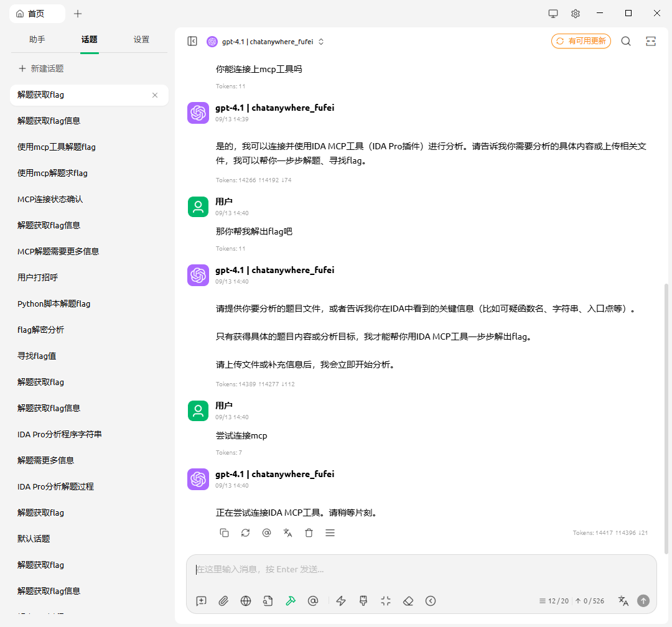672x627 pixels.
Task: Open topic 寻找flag值
Action: pyautogui.click(x=89, y=356)
